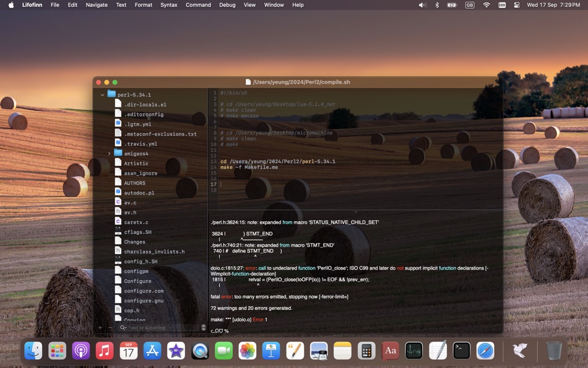The width and height of the screenshot is (588, 368).
Task: Click the document icon in title bar
Action: click(x=248, y=82)
